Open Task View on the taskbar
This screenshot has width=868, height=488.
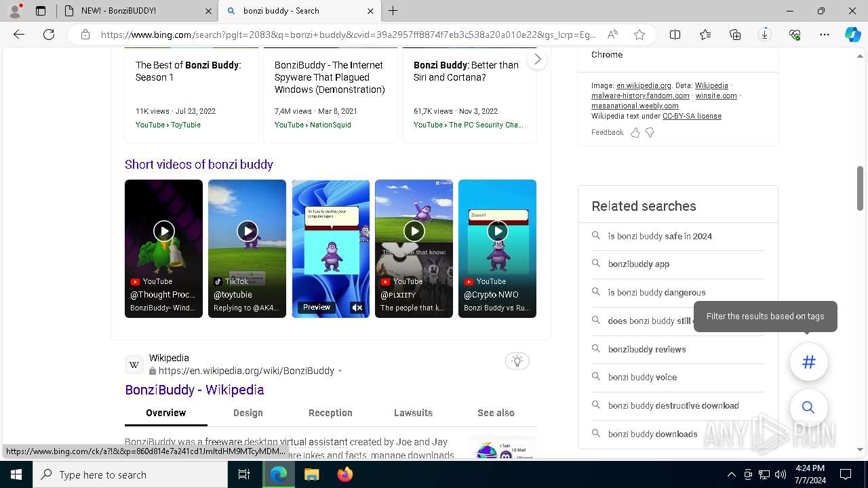tap(244, 474)
